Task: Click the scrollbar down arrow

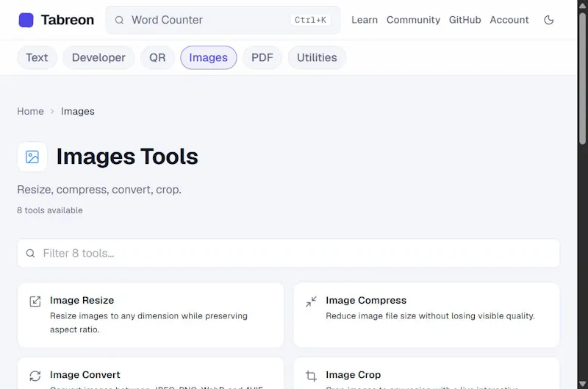Action: (582, 384)
